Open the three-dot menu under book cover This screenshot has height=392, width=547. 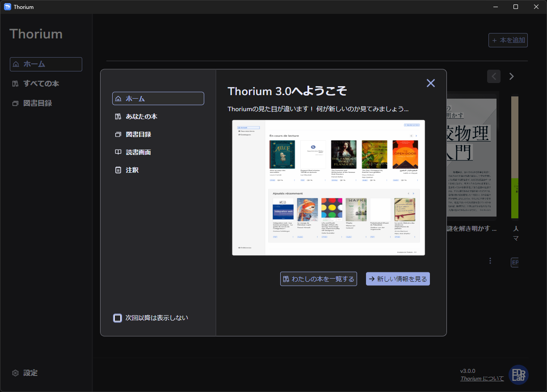tap(490, 261)
